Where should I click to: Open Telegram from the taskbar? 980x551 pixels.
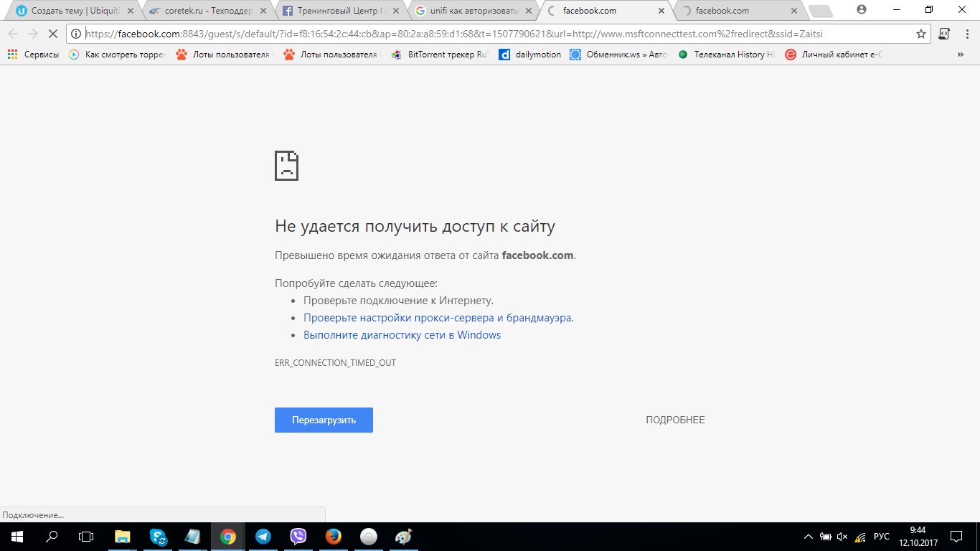[263, 537]
